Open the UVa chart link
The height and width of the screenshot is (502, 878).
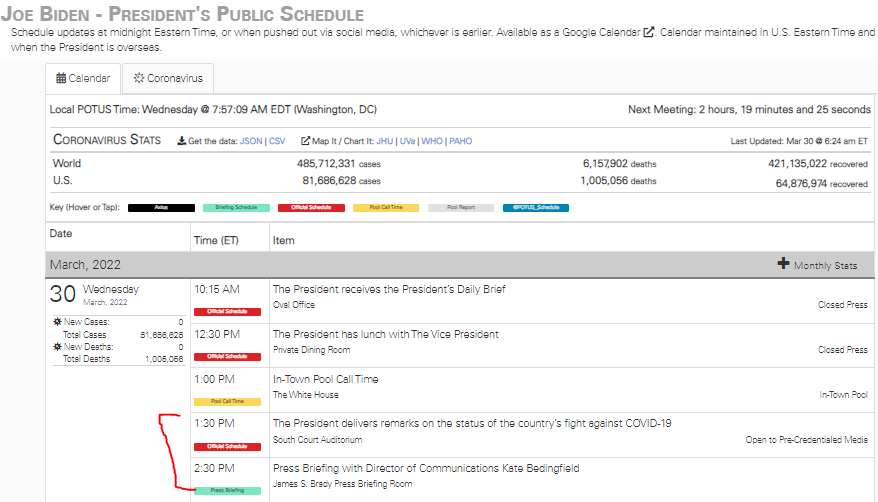tap(407, 141)
